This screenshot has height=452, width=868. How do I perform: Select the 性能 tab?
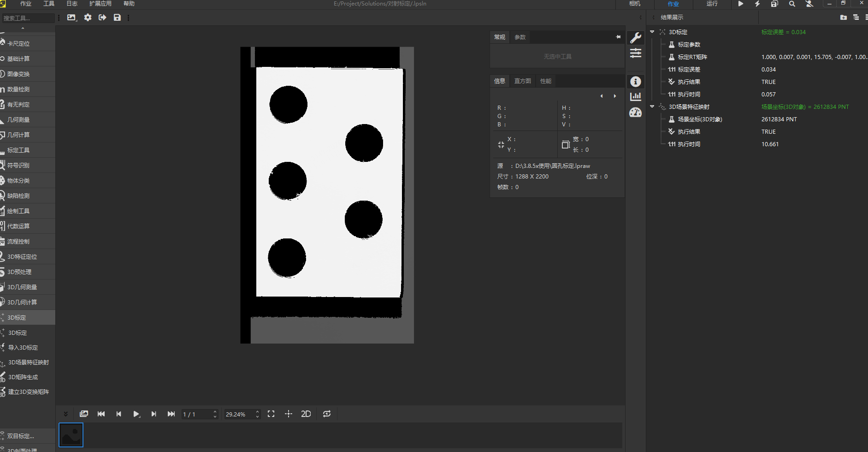click(x=546, y=81)
